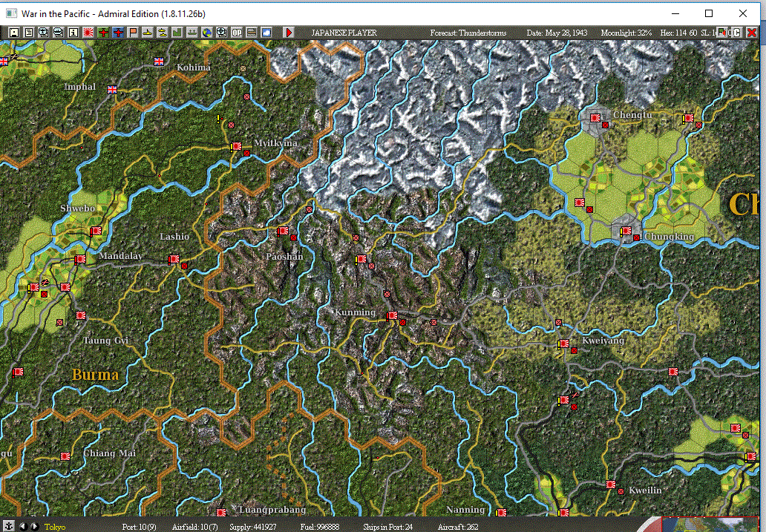Click the railway track toolbar icon
The image size is (766, 532).
click(252, 33)
